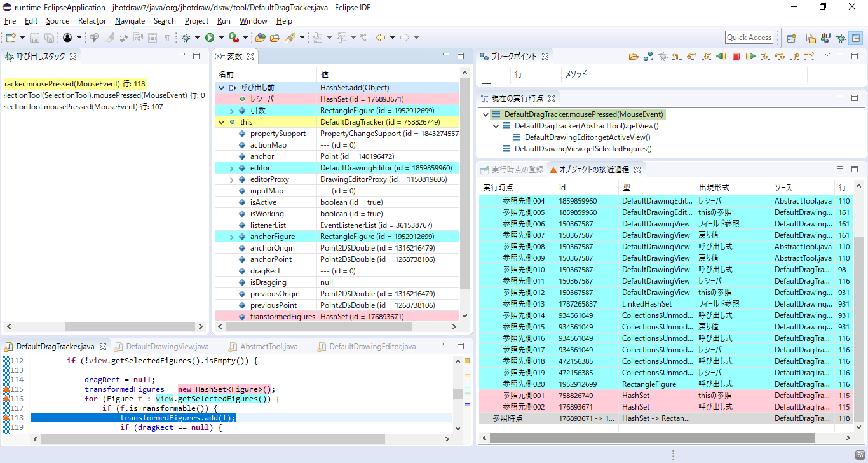Image resolution: width=868 pixels, height=463 pixels.
Task: Click the 変数 view vertical scrollbar
Action: click(x=465, y=184)
